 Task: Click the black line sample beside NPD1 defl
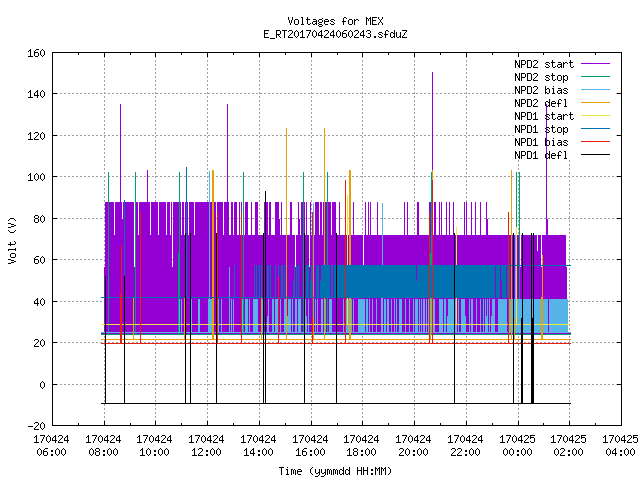click(x=595, y=155)
